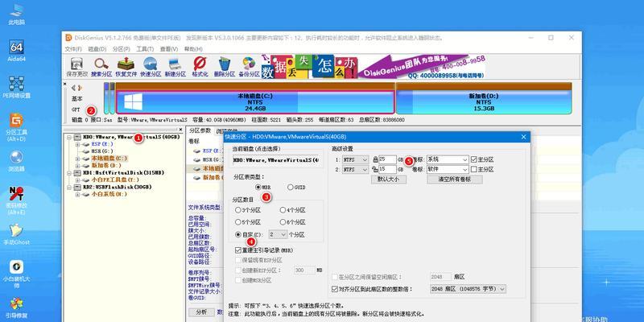Click the 快速分区 quick partition toolbar icon
This screenshot has width=644, height=322.
point(151,67)
